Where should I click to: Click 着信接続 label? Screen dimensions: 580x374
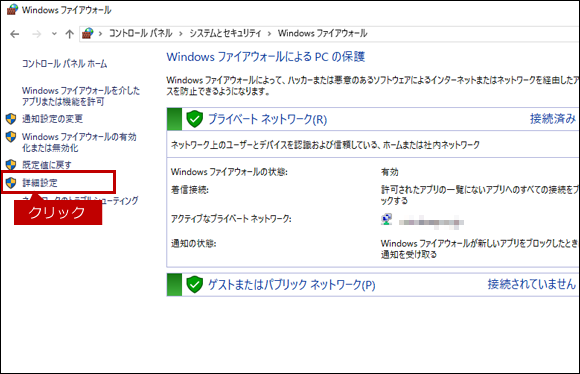click(190, 190)
